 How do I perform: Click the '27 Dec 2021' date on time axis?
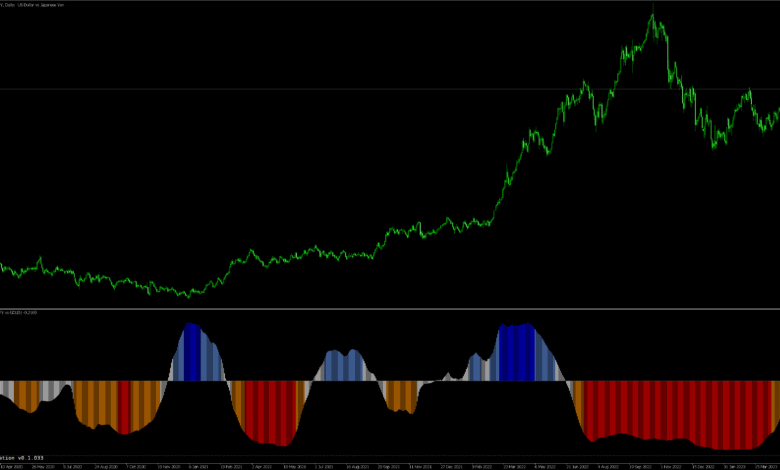[452, 467]
